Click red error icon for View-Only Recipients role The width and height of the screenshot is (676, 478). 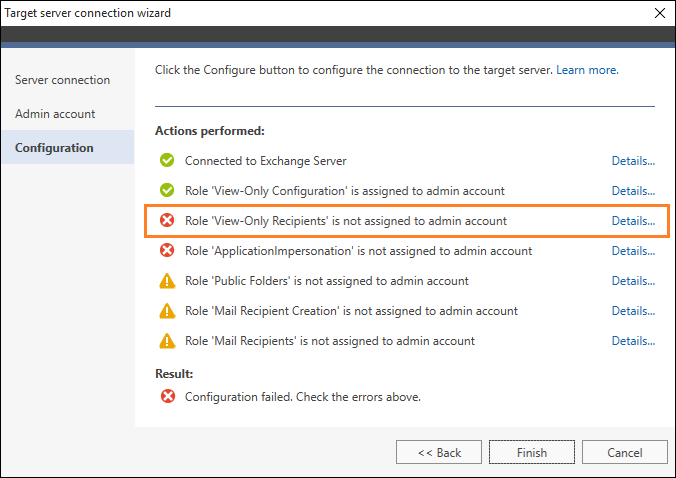[x=167, y=220]
